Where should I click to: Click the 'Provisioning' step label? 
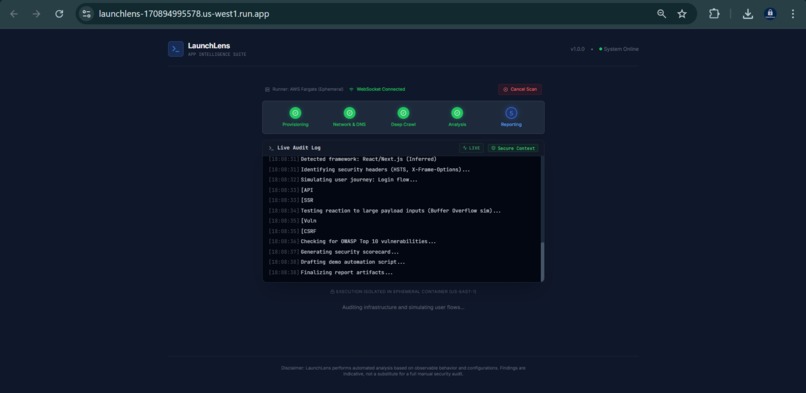coord(295,125)
